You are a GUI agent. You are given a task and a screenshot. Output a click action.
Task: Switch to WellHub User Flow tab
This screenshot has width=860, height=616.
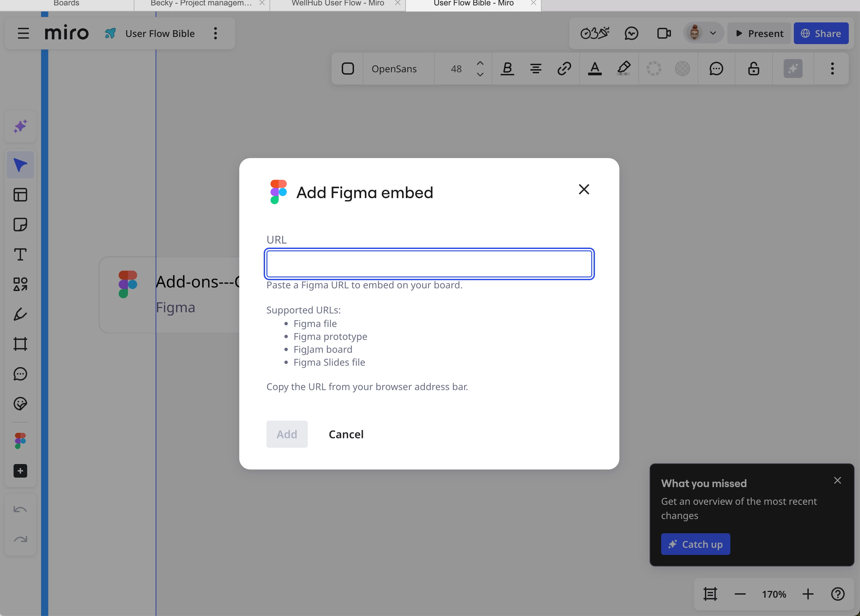point(337,4)
